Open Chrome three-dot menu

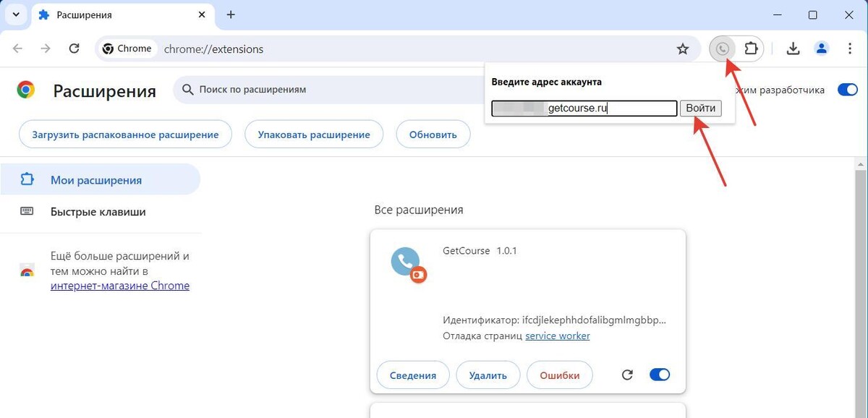click(x=849, y=49)
